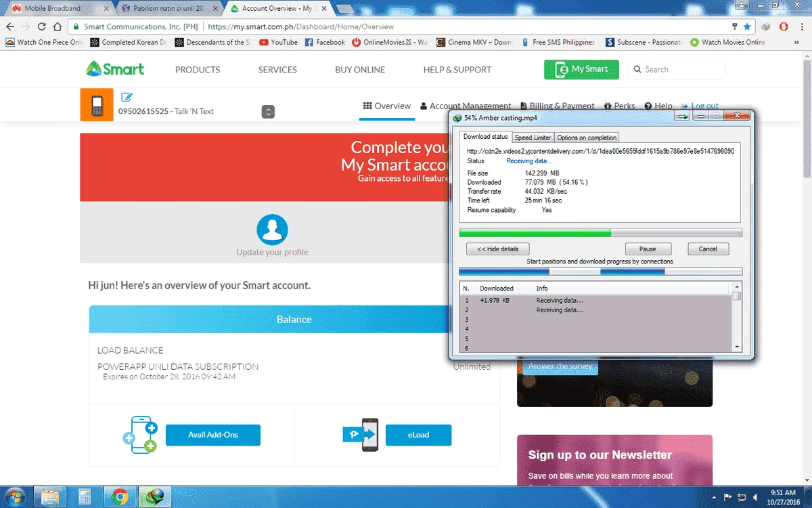812x508 pixels.
Task: Click the browser address bar URL
Action: [x=300, y=26]
